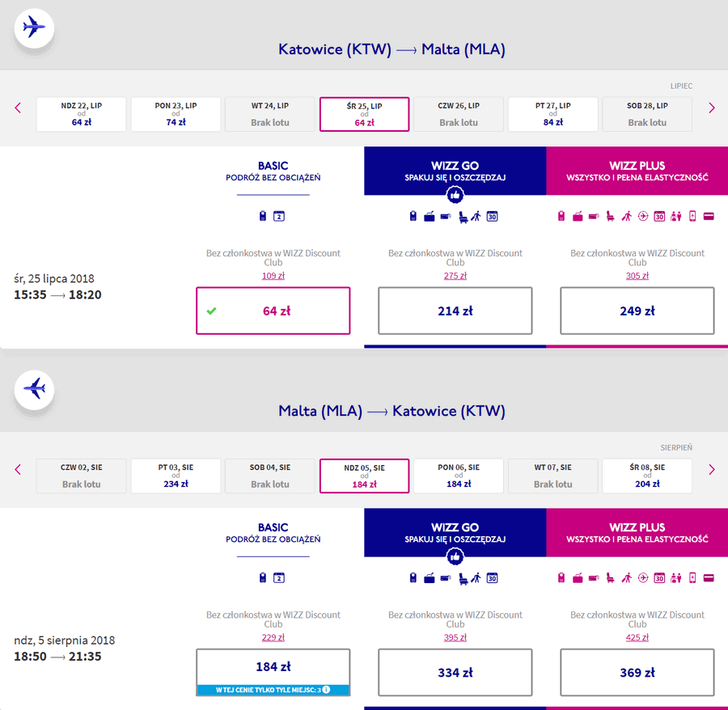Open the 425 zł non-member price link
Viewport: 728px width, 710px height.
tap(637, 637)
